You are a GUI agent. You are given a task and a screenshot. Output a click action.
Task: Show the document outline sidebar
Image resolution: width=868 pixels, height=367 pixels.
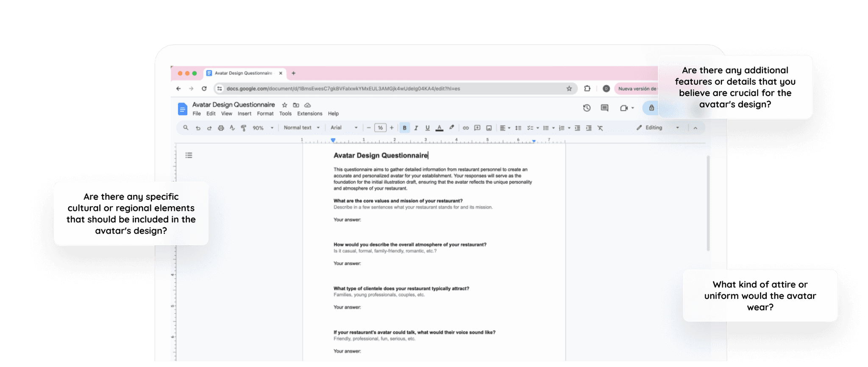point(189,155)
